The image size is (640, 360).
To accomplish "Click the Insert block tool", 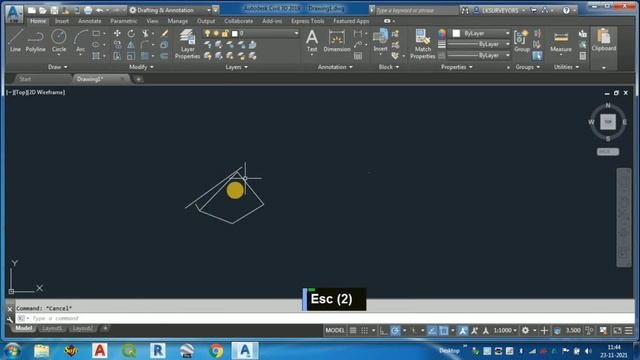I will click(380, 41).
